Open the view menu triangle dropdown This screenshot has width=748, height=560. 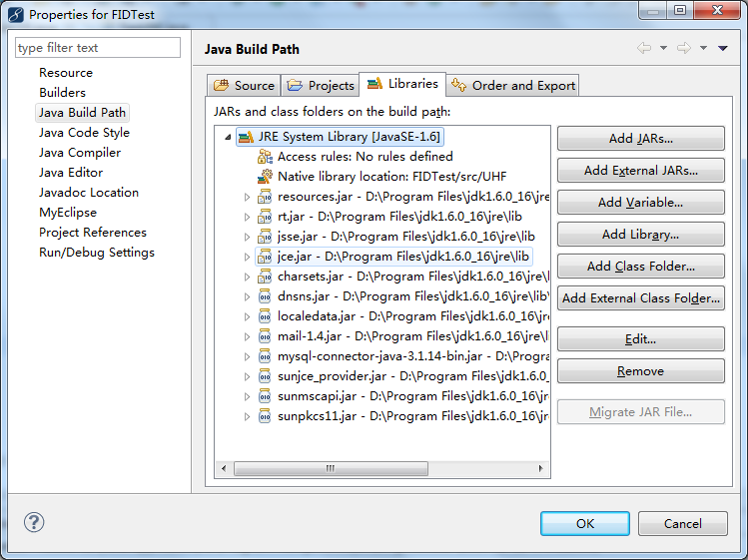pos(723,48)
